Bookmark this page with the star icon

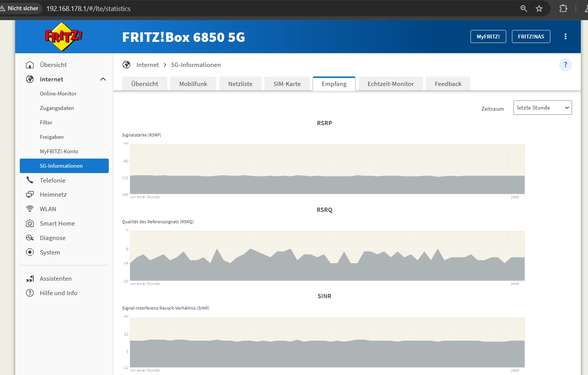pyautogui.click(x=539, y=8)
